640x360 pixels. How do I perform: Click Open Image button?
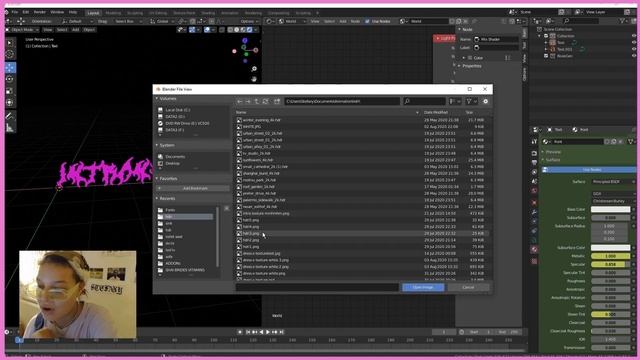pyautogui.click(x=423, y=287)
